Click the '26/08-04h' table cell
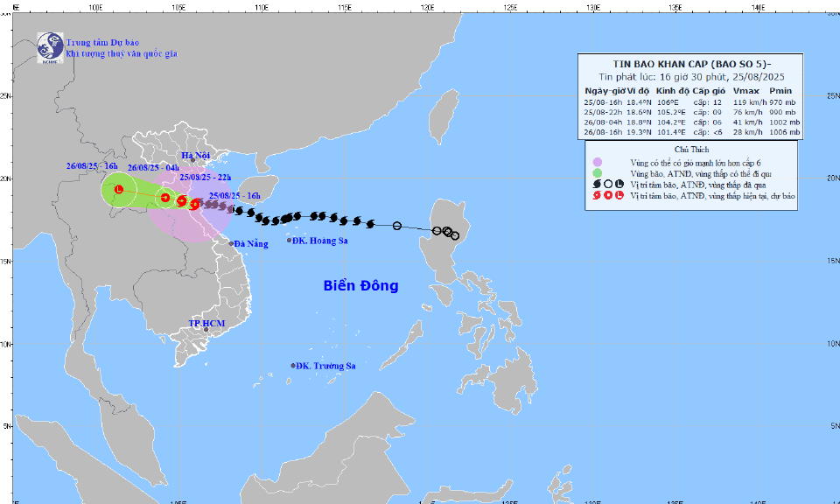Image resolution: width=840 pixels, height=504 pixels. coord(603,122)
